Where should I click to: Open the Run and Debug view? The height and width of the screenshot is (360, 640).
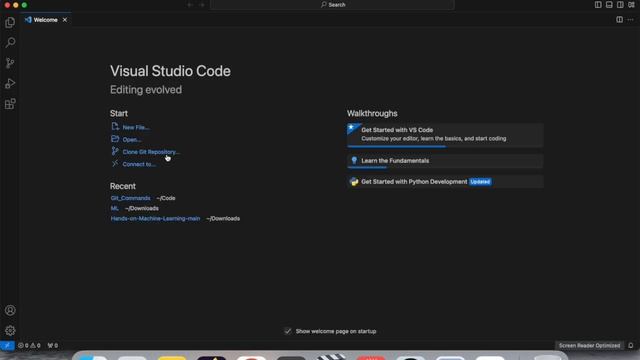tap(10, 83)
